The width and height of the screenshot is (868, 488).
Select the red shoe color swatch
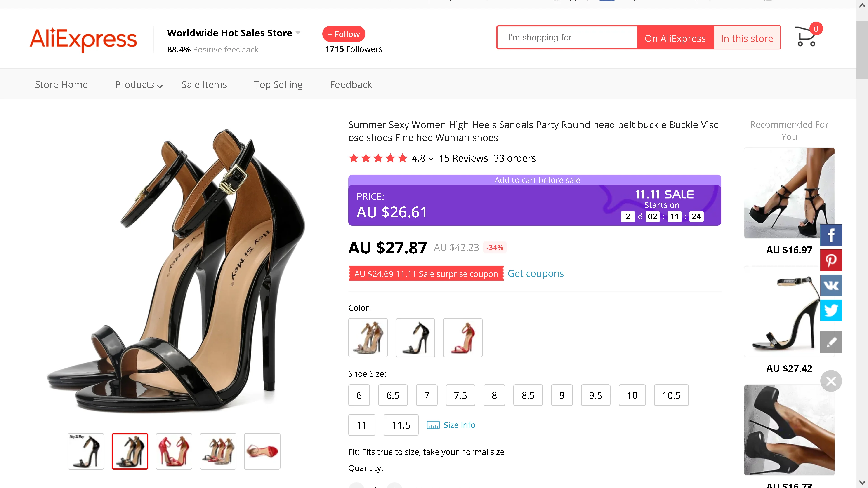pos(462,338)
